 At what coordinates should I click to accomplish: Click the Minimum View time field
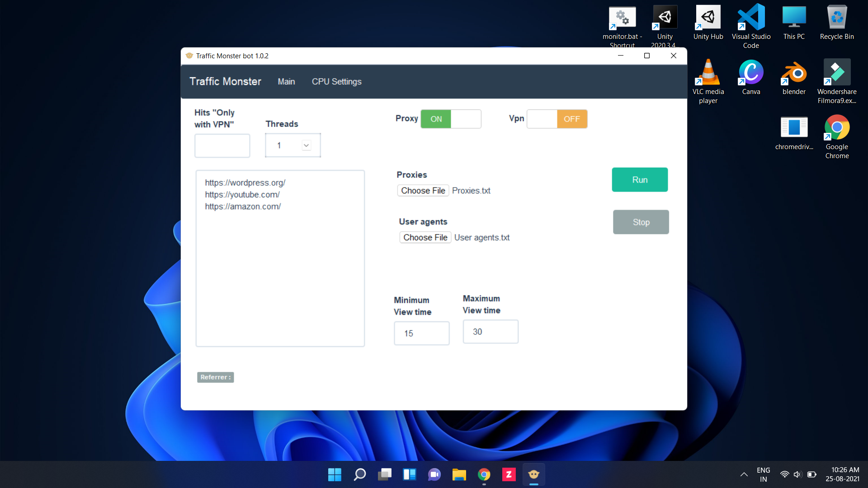point(421,333)
